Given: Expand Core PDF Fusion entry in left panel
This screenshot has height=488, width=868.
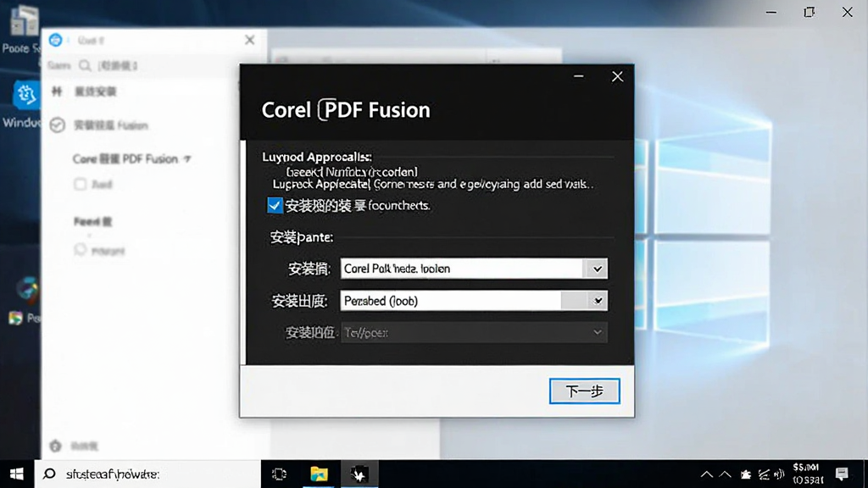Looking at the screenshot, I should tap(187, 159).
